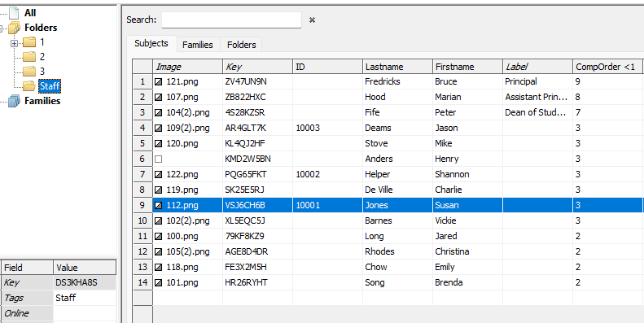Click the Value column header in properties
Viewport: 644px width, 323px height.
click(85, 268)
